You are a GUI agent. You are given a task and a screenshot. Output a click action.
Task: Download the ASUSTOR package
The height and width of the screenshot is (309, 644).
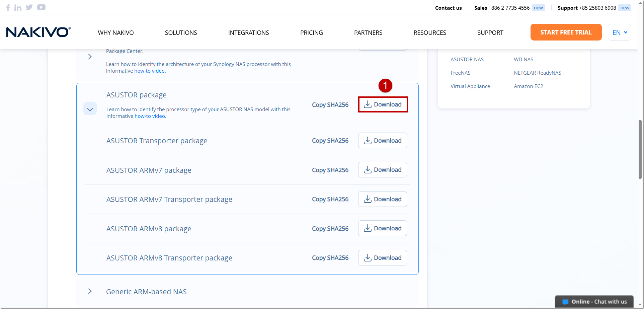coord(383,104)
